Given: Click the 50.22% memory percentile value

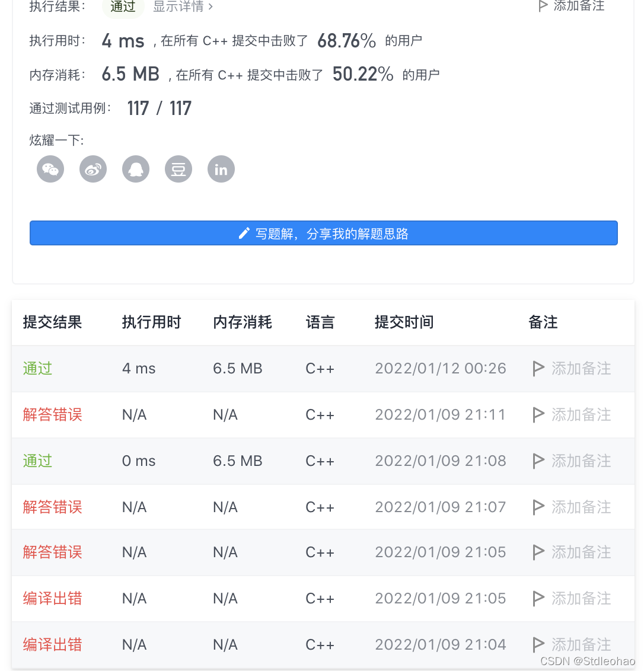Looking at the screenshot, I should [363, 74].
